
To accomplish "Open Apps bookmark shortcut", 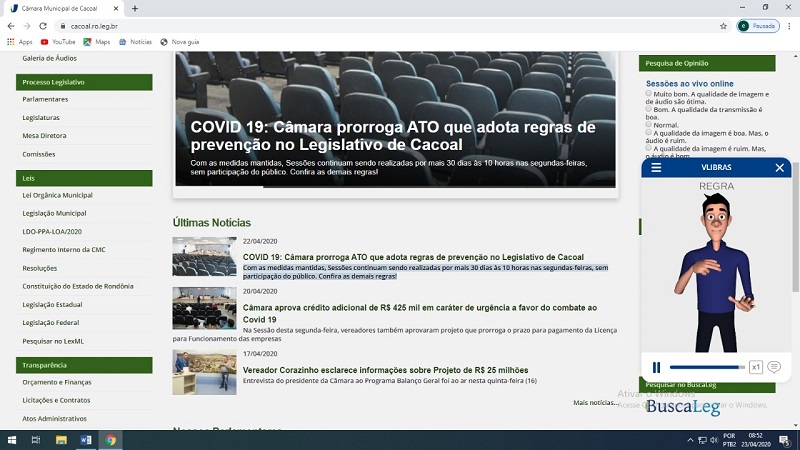I will (x=19, y=42).
